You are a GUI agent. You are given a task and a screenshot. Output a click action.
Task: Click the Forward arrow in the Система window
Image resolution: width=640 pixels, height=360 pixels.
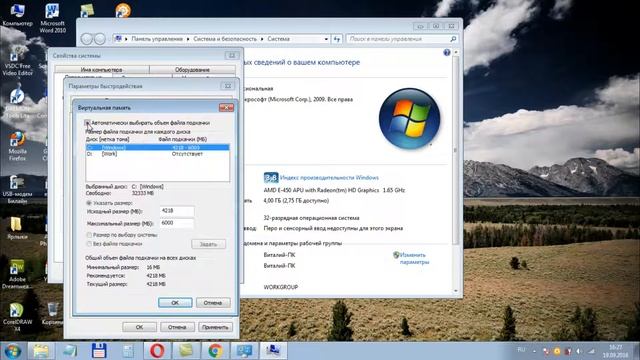(x=100, y=39)
